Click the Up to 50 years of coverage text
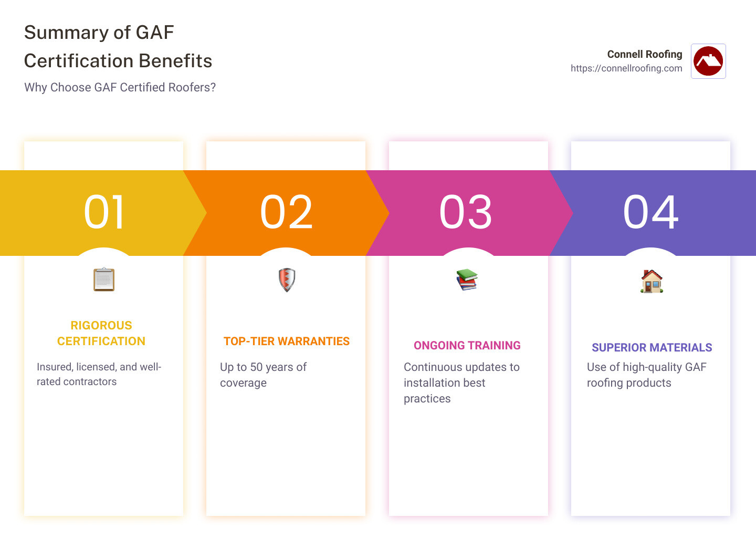Image resolution: width=756 pixels, height=538 pixels. click(x=263, y=375)
